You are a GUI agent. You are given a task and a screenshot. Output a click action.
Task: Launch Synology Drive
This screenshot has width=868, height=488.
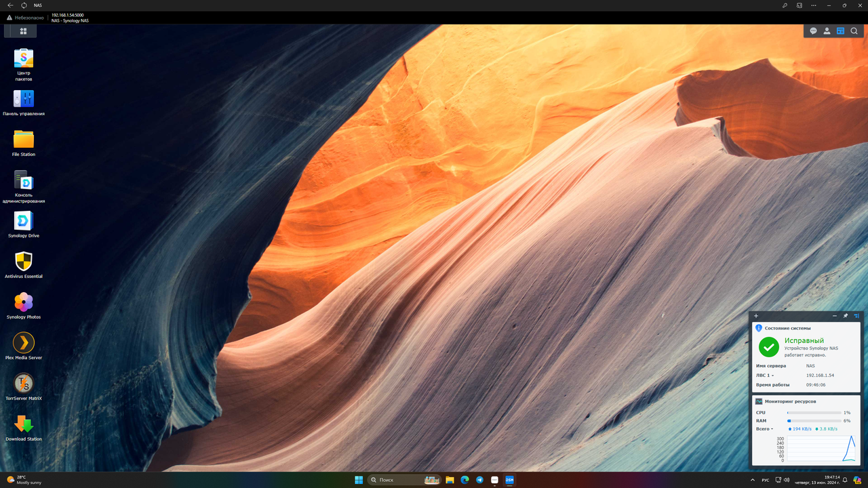click(24, 224)
